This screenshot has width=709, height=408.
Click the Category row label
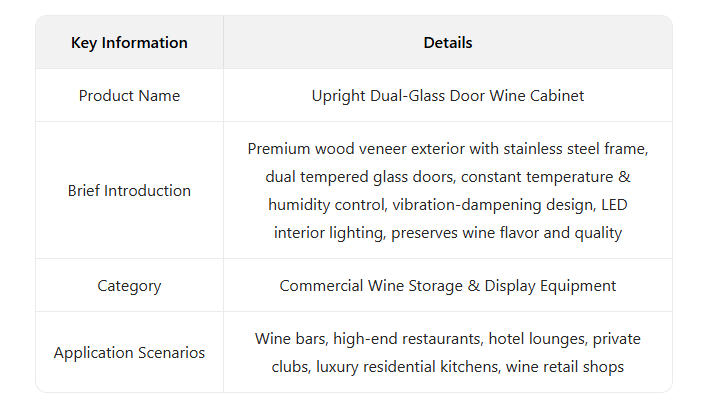[x=129, y=286]
